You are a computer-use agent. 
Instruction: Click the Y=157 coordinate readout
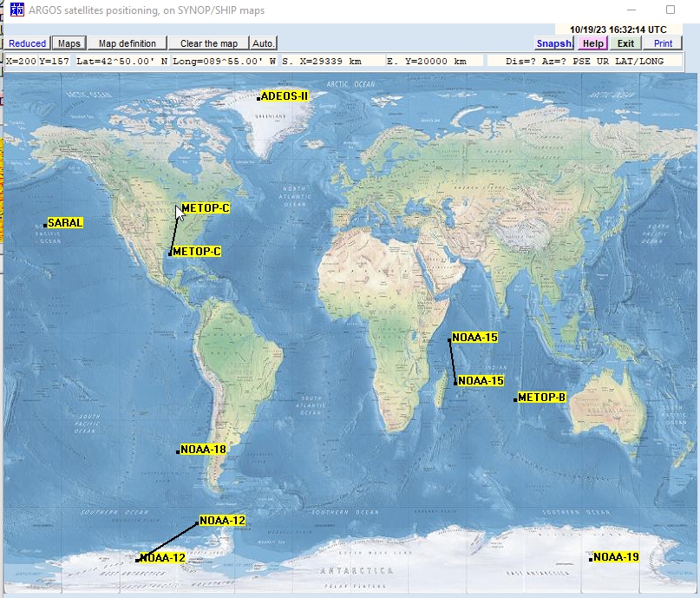click(x=54, y=61)
